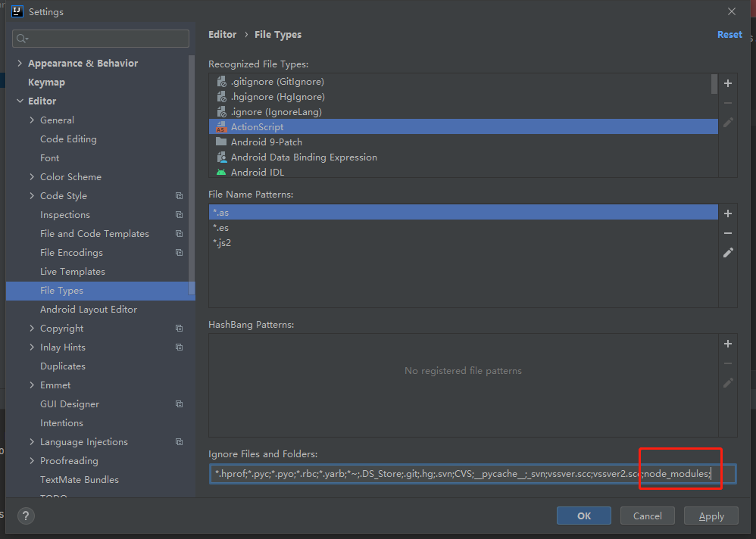Click the Android IDL file type icon
756x539 pixels.
[221, 172]
